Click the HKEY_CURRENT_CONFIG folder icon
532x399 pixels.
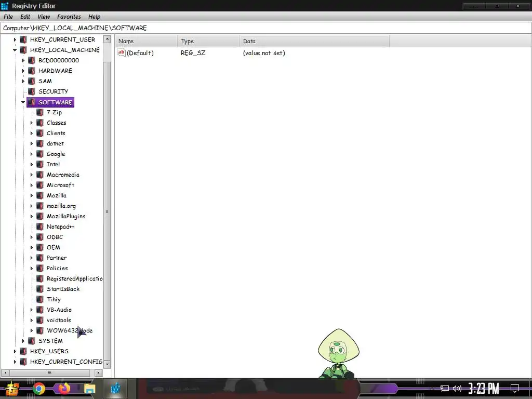tap(23, 362)
